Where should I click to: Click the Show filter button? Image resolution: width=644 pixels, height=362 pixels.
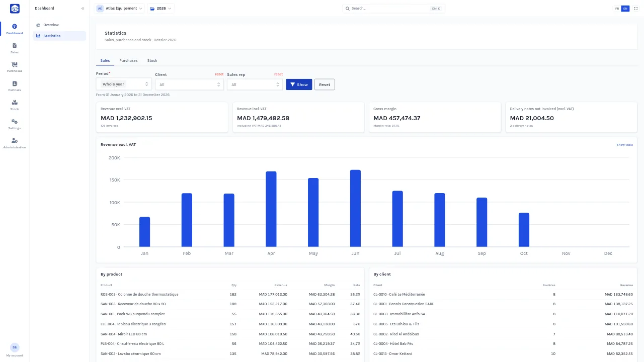[x=299, y=84]
